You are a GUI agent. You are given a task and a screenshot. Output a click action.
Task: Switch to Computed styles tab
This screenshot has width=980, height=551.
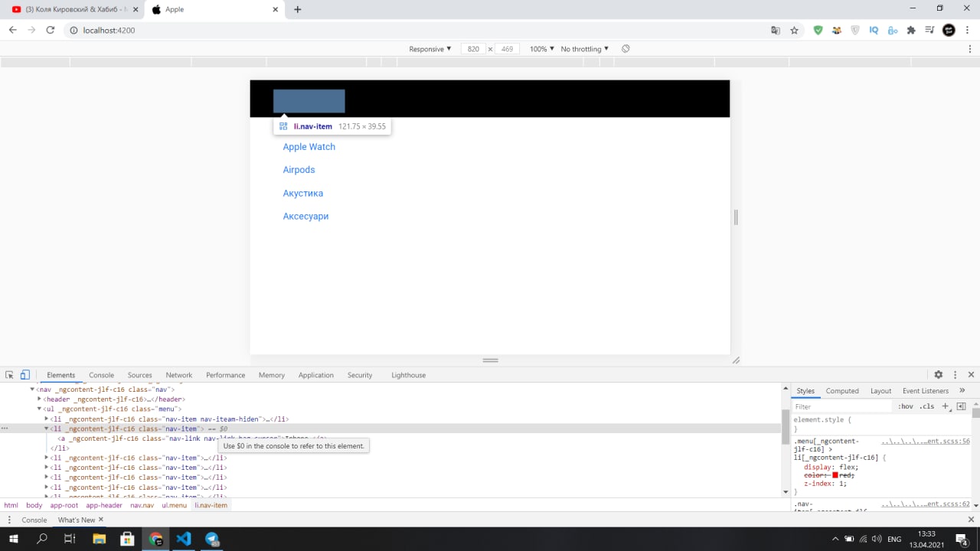click(x=842, y=391)
